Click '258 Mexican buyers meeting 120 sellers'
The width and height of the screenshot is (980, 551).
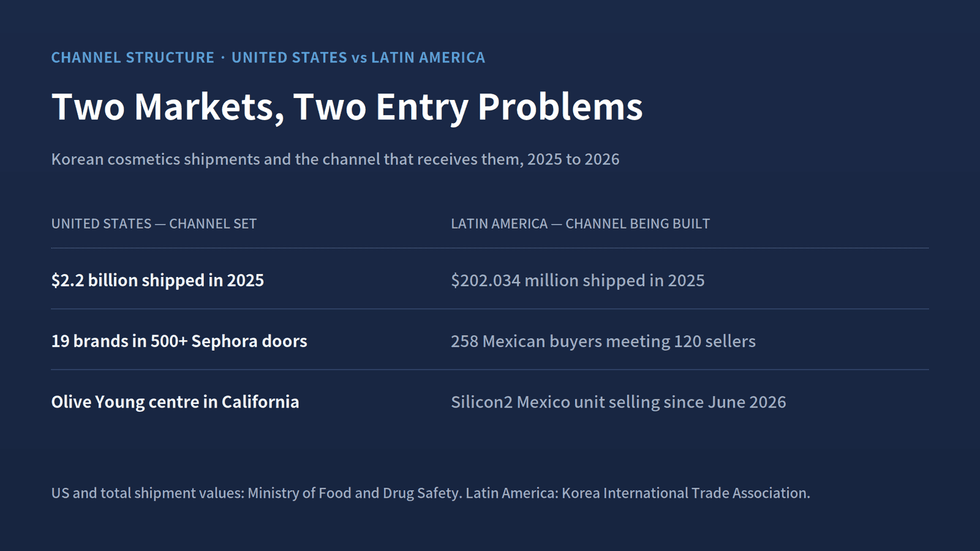coord(603,341)
